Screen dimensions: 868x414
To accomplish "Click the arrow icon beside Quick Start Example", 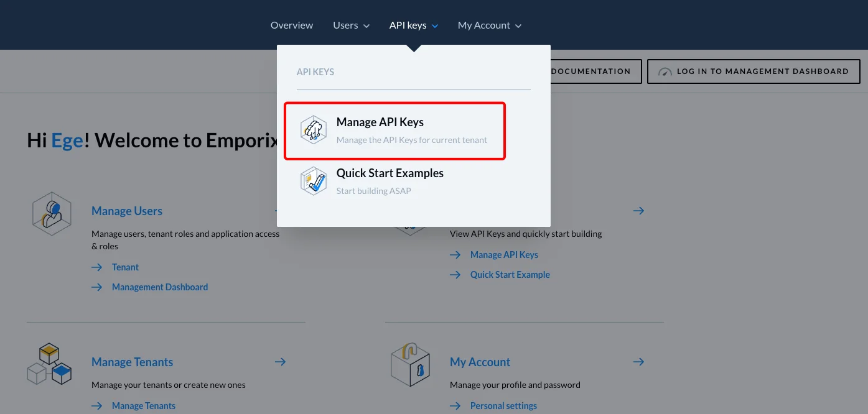I will (x=455, y=275).
